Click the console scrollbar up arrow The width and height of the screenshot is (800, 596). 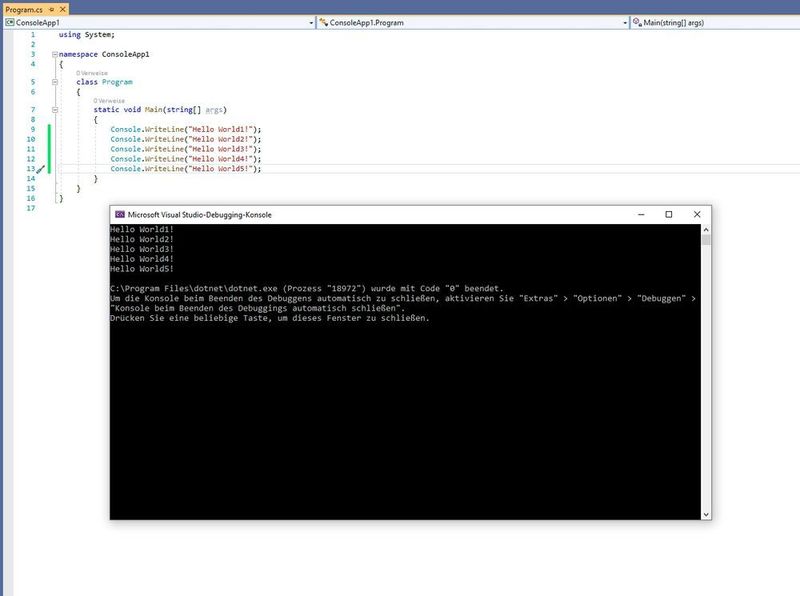pos(706,230)
